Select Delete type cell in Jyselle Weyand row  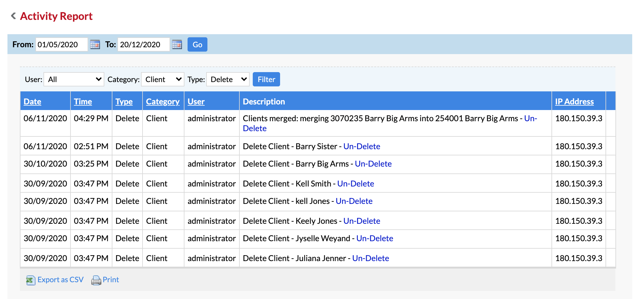127,238
